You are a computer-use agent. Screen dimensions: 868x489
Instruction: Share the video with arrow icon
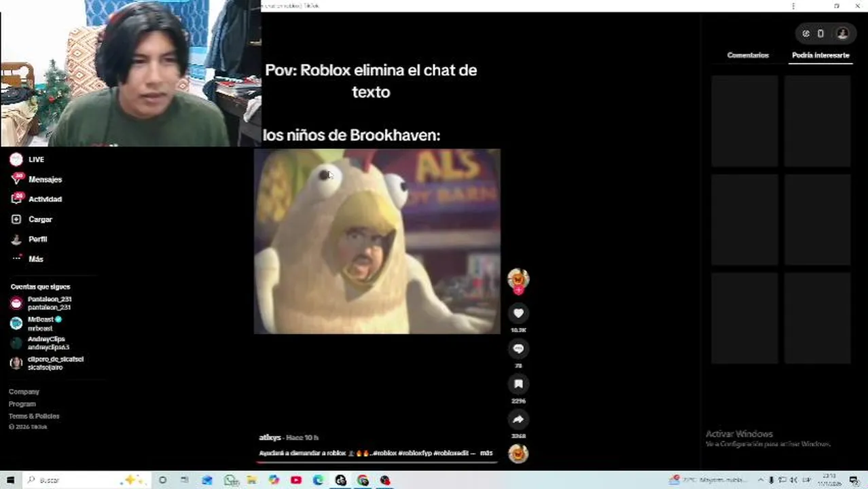[x=518, y=419]
